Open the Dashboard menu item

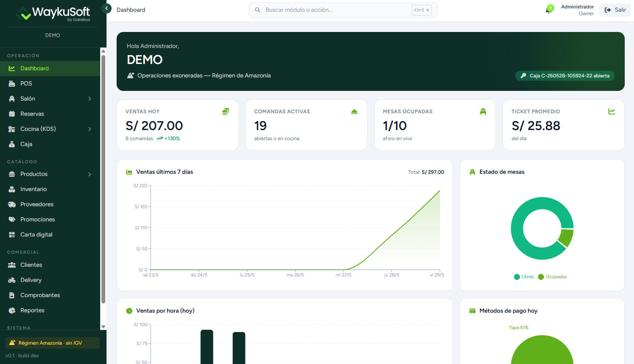(x=50, y=69)
